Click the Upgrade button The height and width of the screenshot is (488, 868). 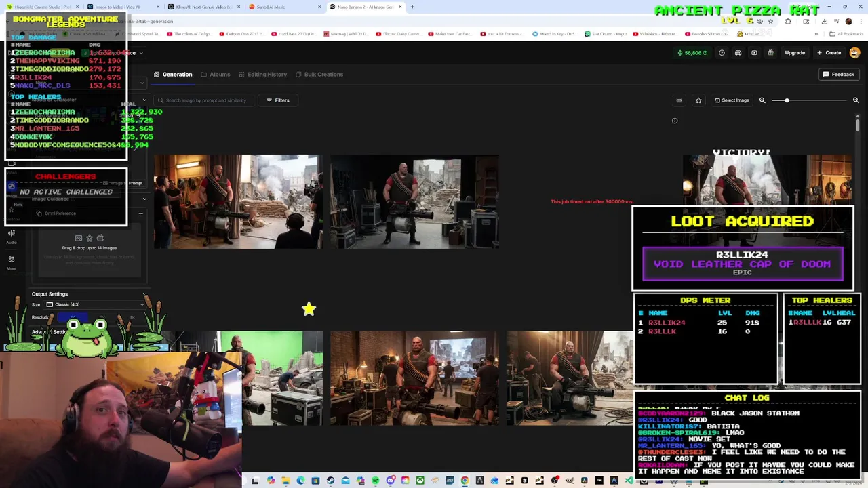point(795,52)
